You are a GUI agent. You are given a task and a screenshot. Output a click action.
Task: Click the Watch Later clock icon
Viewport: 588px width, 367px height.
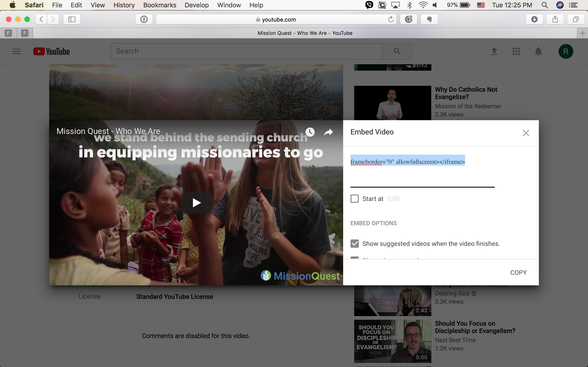310,132
